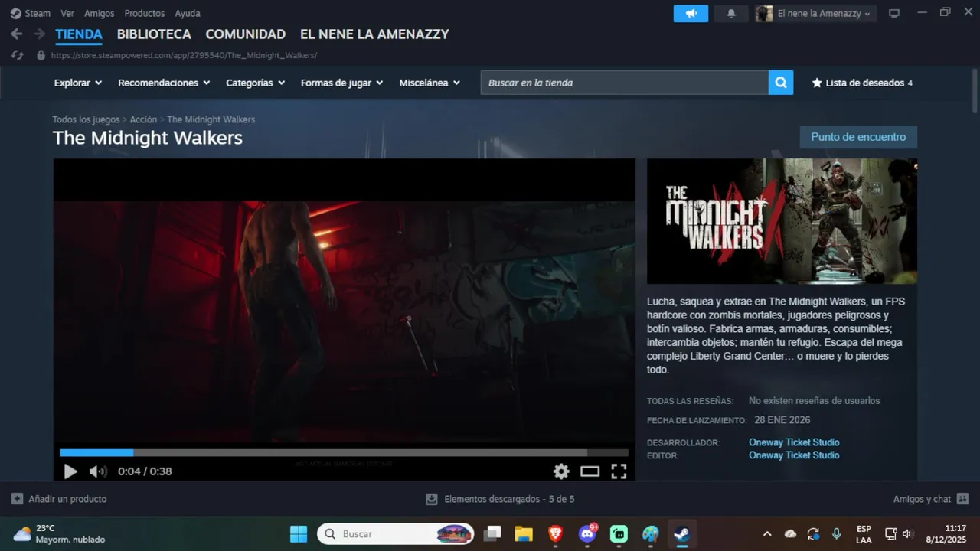Click the ESP LAA language indicator
980x551 pixels.
864,534
